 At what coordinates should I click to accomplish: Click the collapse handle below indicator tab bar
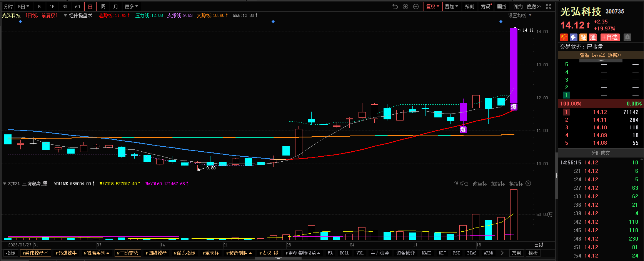coord(278,258)
